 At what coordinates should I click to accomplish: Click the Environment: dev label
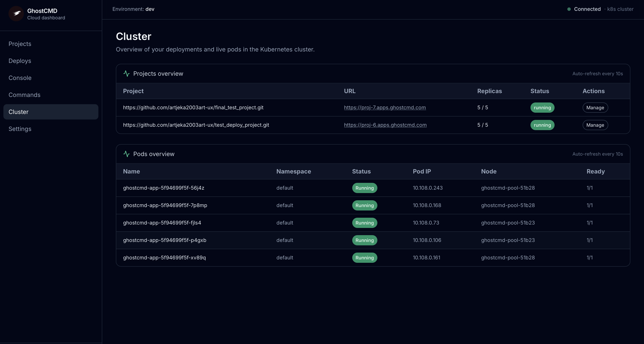click(133, 9)
